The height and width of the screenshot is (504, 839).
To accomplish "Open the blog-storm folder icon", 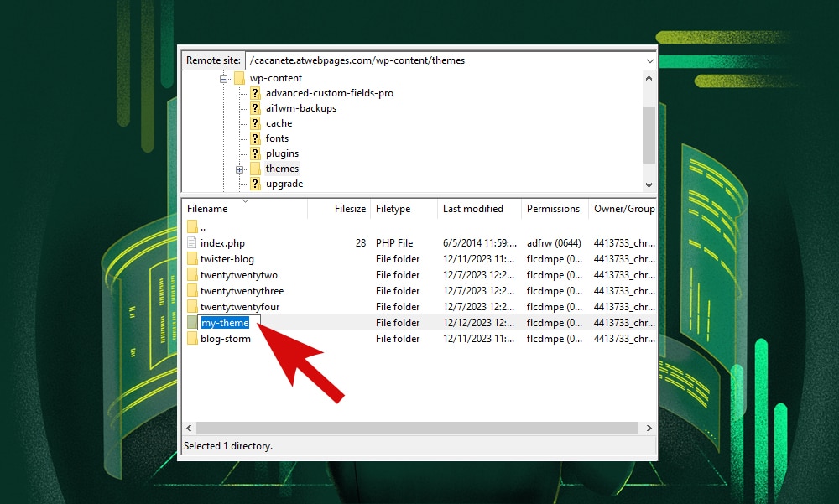I will tap(192, 338).
